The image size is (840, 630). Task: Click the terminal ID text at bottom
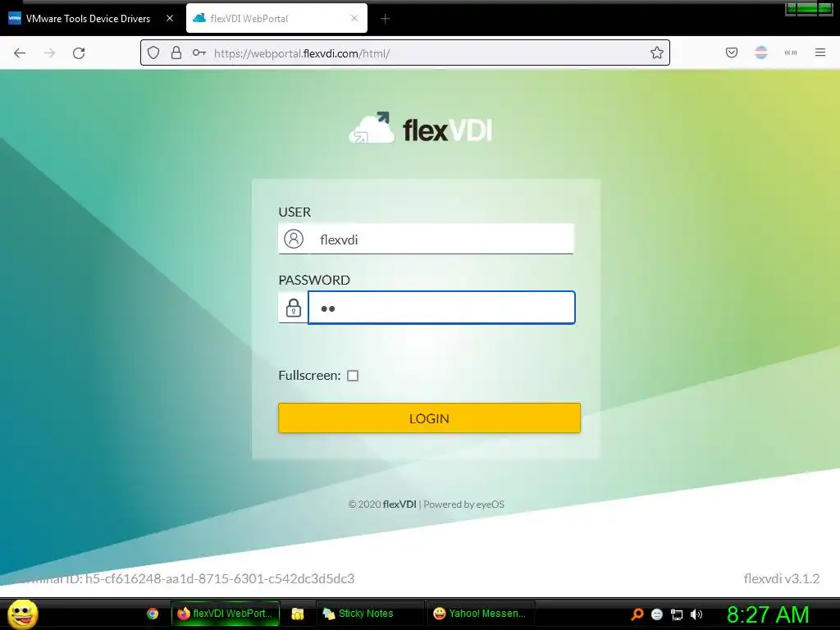click(x=186, y=578)
